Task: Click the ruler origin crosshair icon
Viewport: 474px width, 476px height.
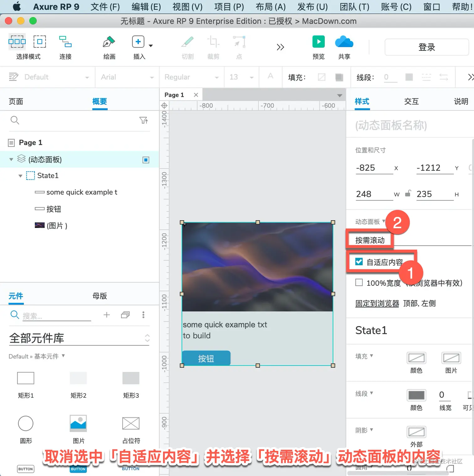Action: click(164, 106)
